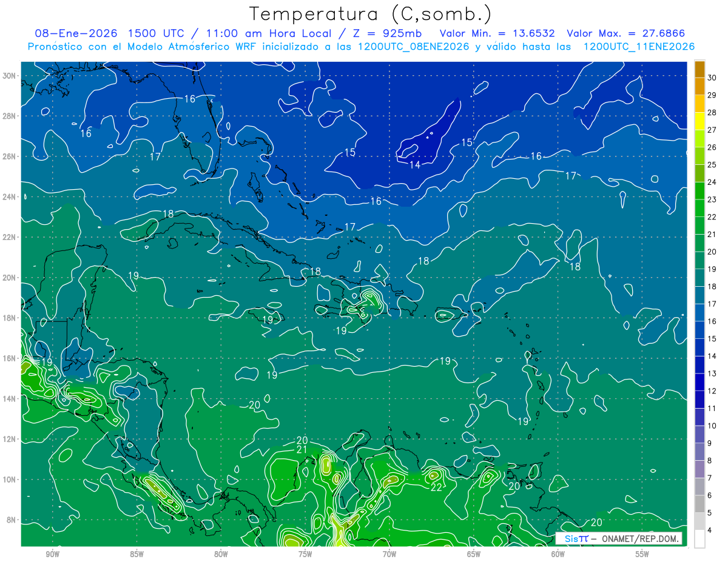Click the '60W' longitude axis label

point(558,554)
